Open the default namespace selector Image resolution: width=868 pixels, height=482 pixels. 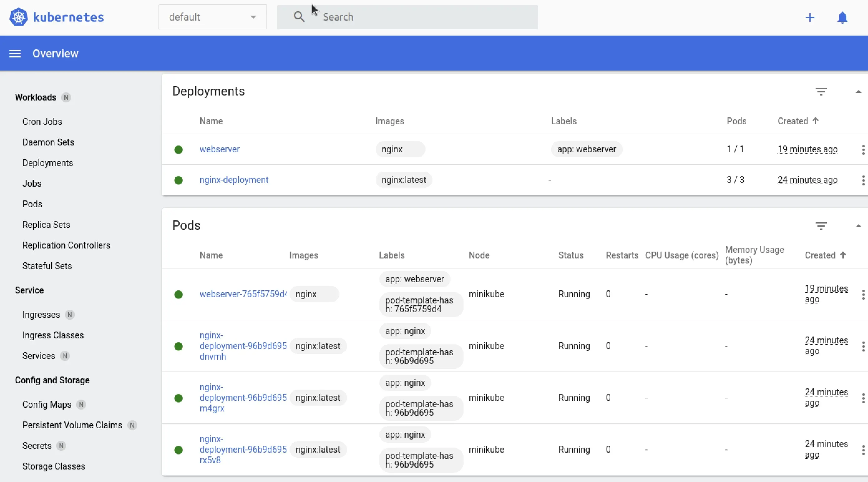212,17
